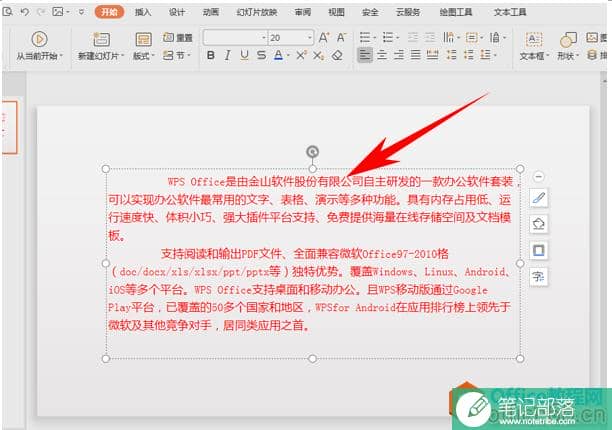This screenshot has width=612, height=430.
Task: Apply the font color A swatch
Action: click(278, 55)
